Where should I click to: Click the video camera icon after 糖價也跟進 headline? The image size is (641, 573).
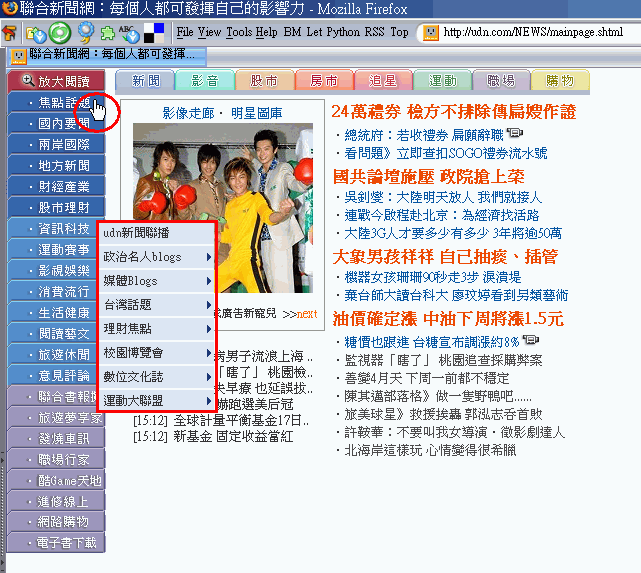coord(531,340)
